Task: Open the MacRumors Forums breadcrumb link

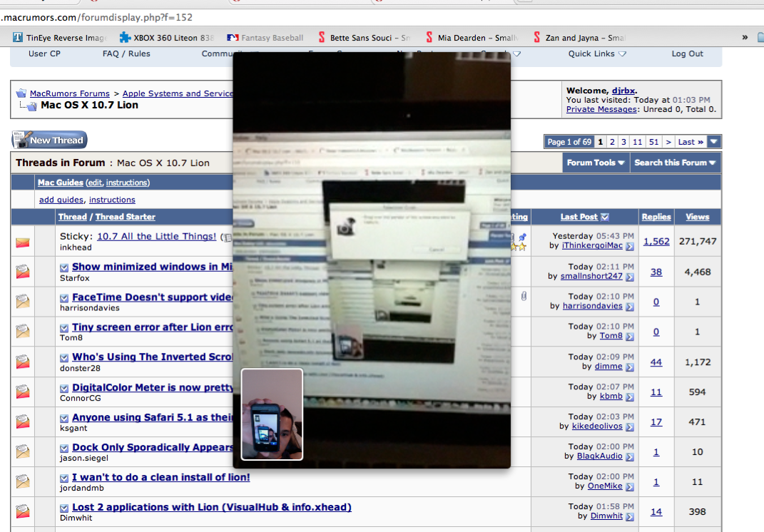Action: [x=70, y=93]
